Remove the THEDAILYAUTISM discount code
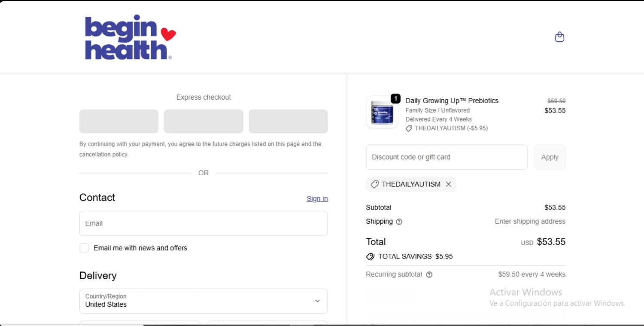This screenshot has height=326, width=644. [x=448, y=184]
